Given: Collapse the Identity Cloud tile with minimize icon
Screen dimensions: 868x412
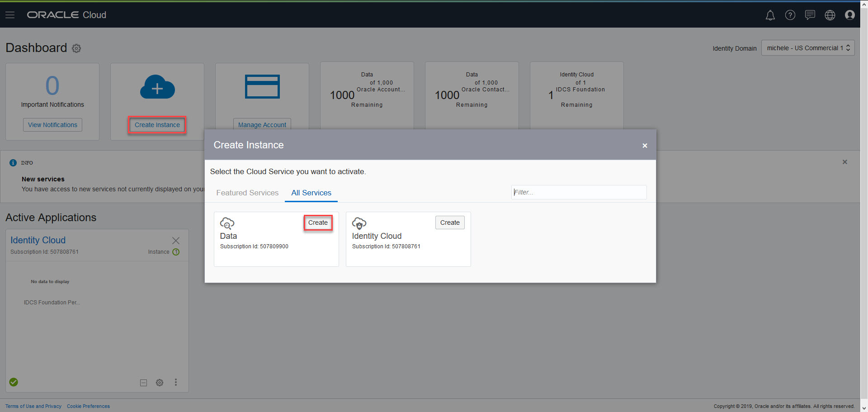Looking at the screenshot, I should [x=143, y=383].
